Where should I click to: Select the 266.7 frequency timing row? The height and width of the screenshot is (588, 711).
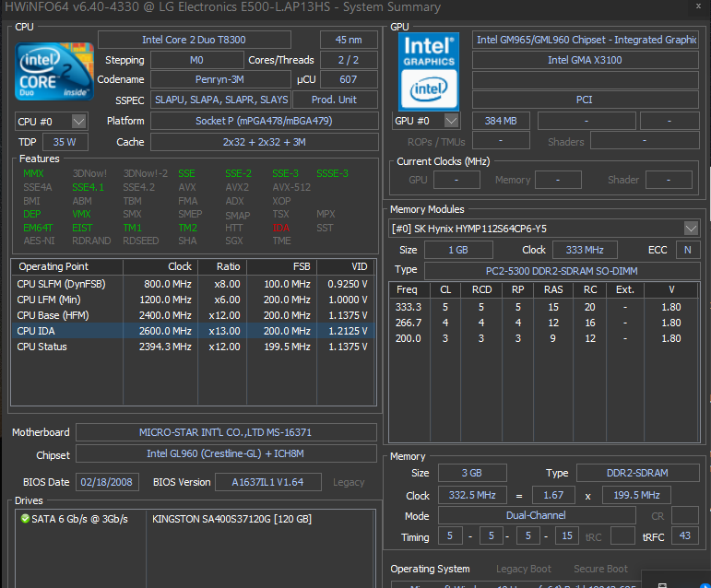click(544, 323)
